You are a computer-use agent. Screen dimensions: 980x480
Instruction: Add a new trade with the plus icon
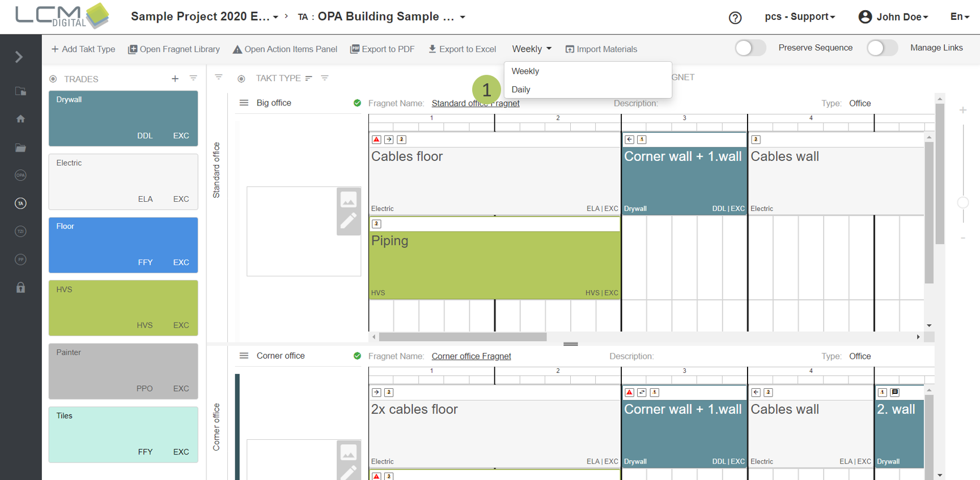click(x=175, y=79)
